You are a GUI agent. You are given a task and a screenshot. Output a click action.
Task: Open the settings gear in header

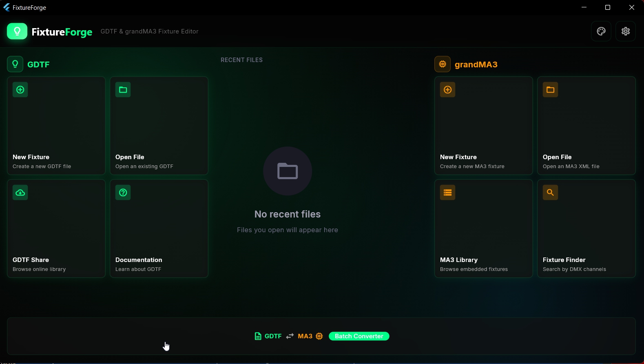pos(626,31)
